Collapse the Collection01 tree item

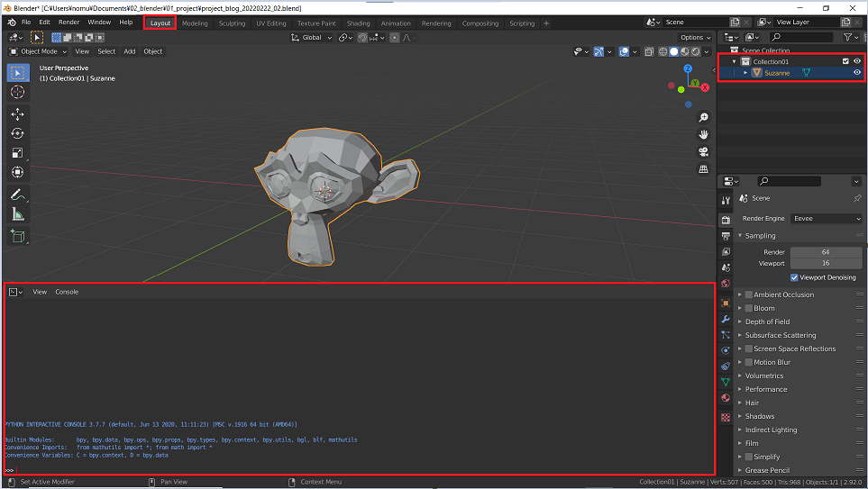pyautogui.click(x=734, y=62)
